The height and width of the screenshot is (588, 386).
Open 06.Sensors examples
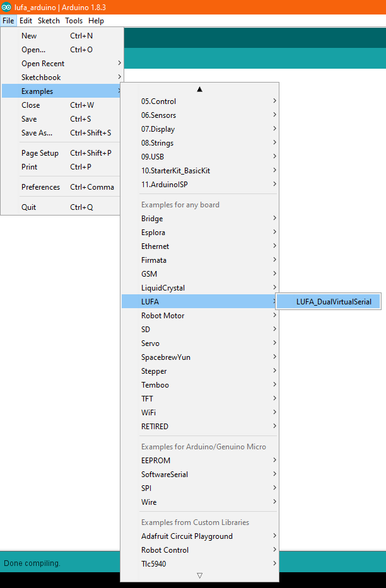coord(199,115)
